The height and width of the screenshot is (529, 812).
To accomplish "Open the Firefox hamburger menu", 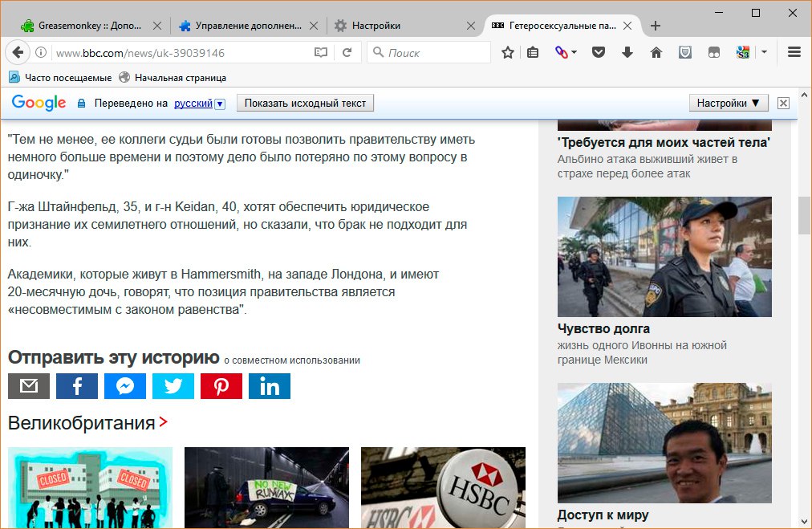I will pos(794,52).
